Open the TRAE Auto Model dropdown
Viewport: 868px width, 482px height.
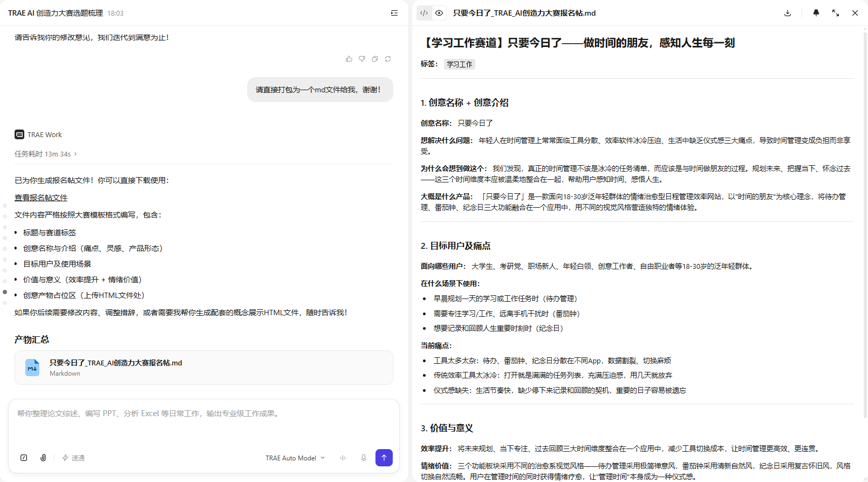pyautogui.click(x=295, y=458)
